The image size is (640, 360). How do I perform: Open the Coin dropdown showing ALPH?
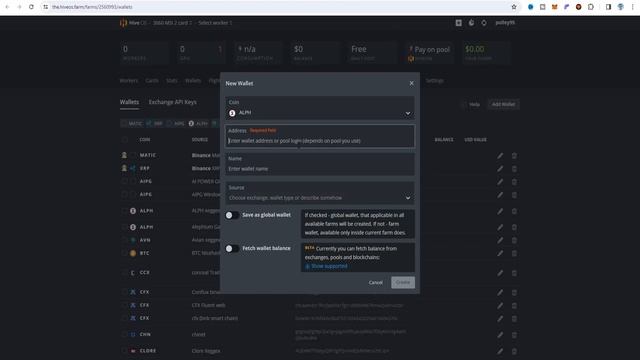tap(320, 108)
